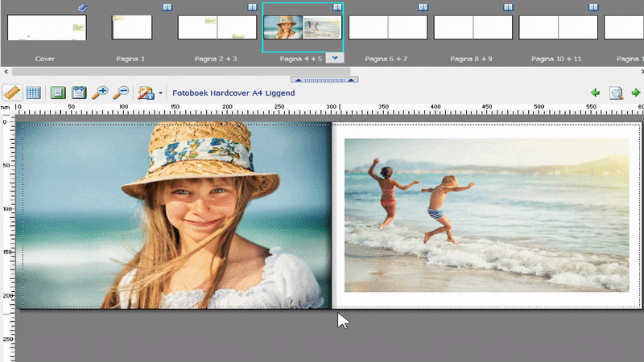
Task: Go to next page with green arrow
Action: pos(636,93)
